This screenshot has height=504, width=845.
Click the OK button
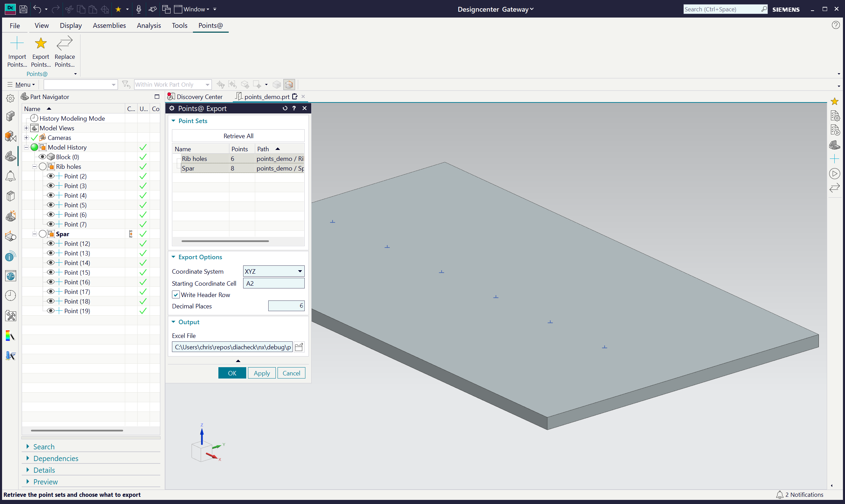click(232, 373)
